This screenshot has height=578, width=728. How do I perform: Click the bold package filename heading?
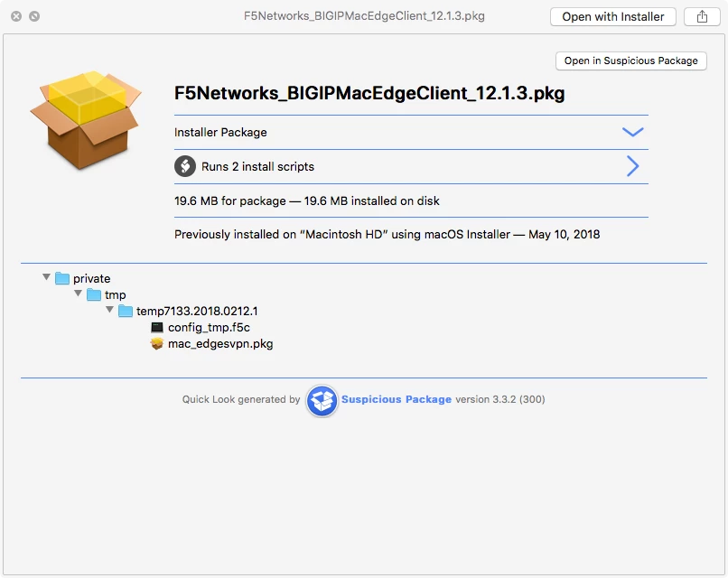(x=369, y=93)
